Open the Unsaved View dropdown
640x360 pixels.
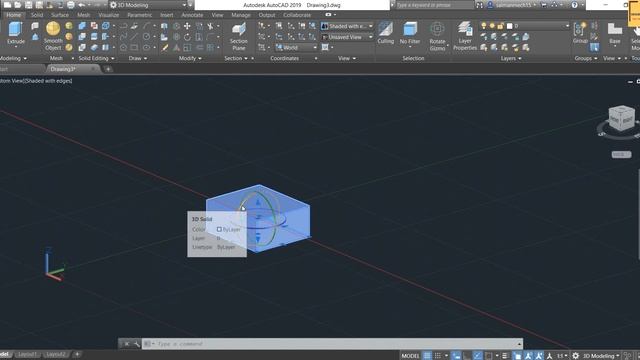(x=347, y=37)
